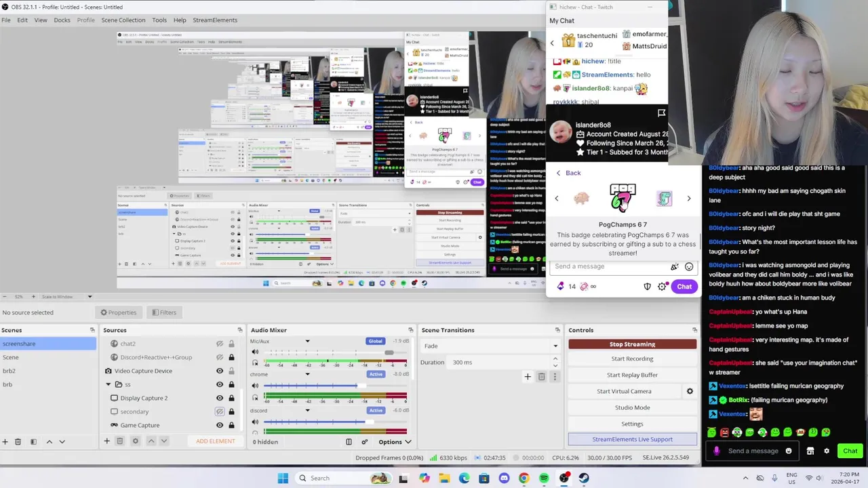This screenshot has width=868, height=488.
Task: Add a new scene with plus icon
Action: [5, 441]
